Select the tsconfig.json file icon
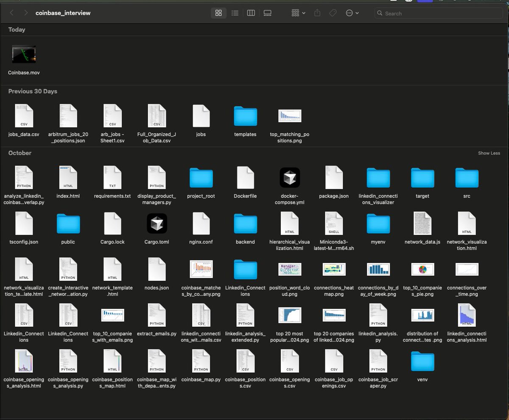509x420 pixels. (x=24, y=223)
